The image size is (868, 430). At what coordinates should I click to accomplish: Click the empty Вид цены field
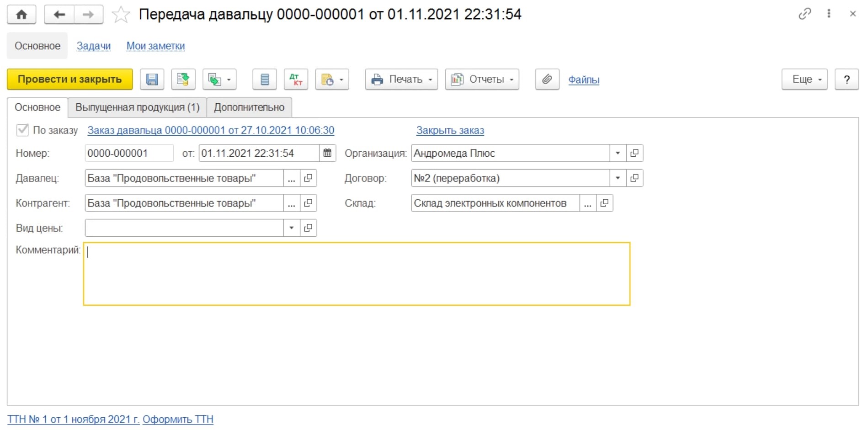[184, 228]
